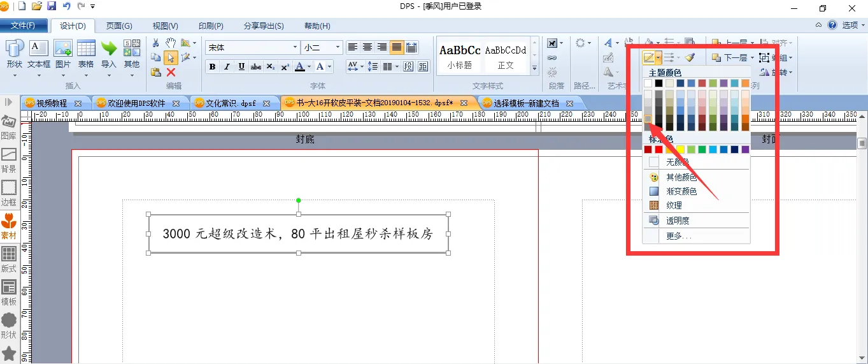
Task: Open the 页面(G) ribbon tab
Action: 119,25
